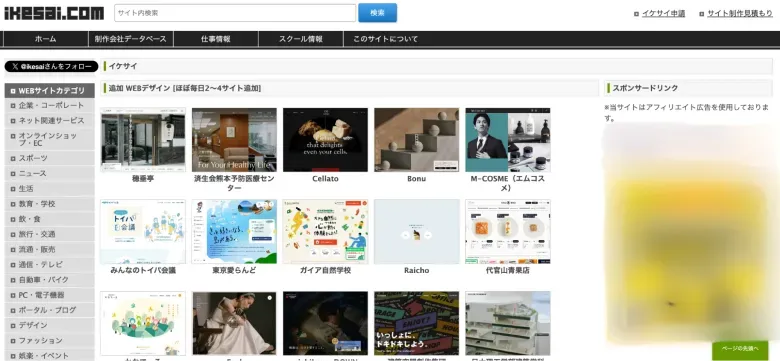
Task: Open the Bonu site thumbnail
Action: click(x=417, y=140)
